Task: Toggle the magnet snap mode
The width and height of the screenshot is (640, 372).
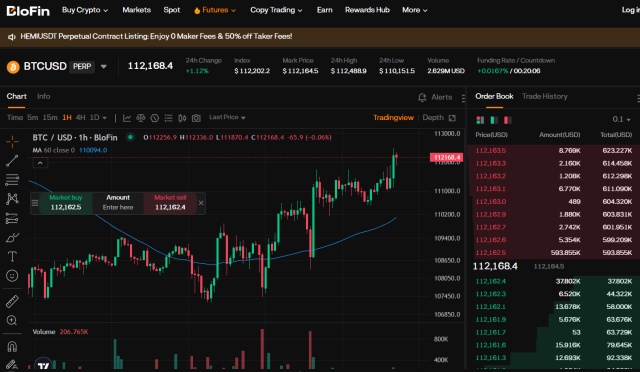Action: [12, 346]
